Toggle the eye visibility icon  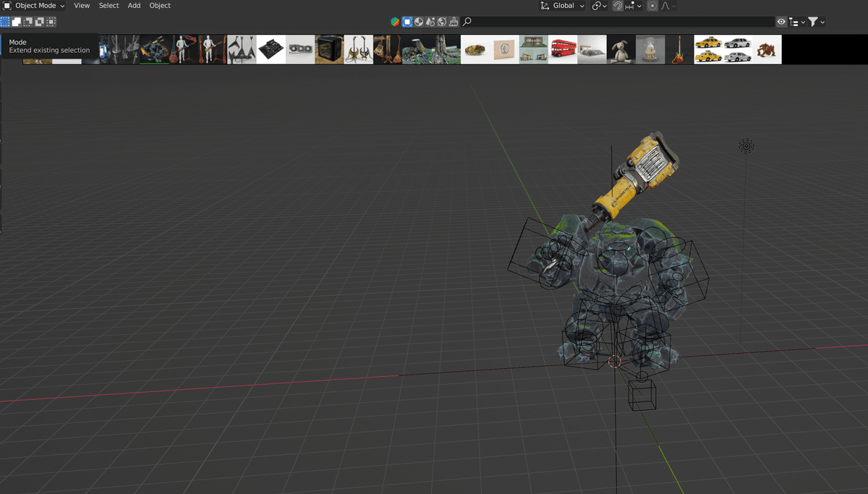(x=781, y=22)
